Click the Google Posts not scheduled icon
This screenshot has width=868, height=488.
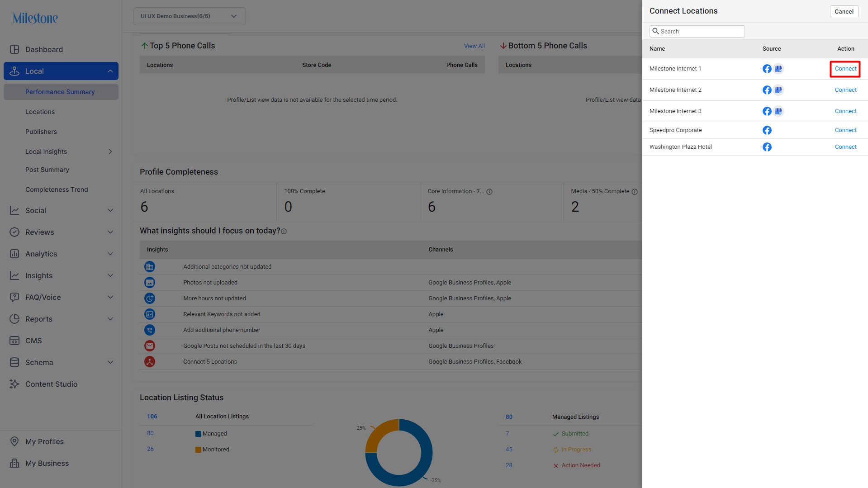[x=150, y=346]
